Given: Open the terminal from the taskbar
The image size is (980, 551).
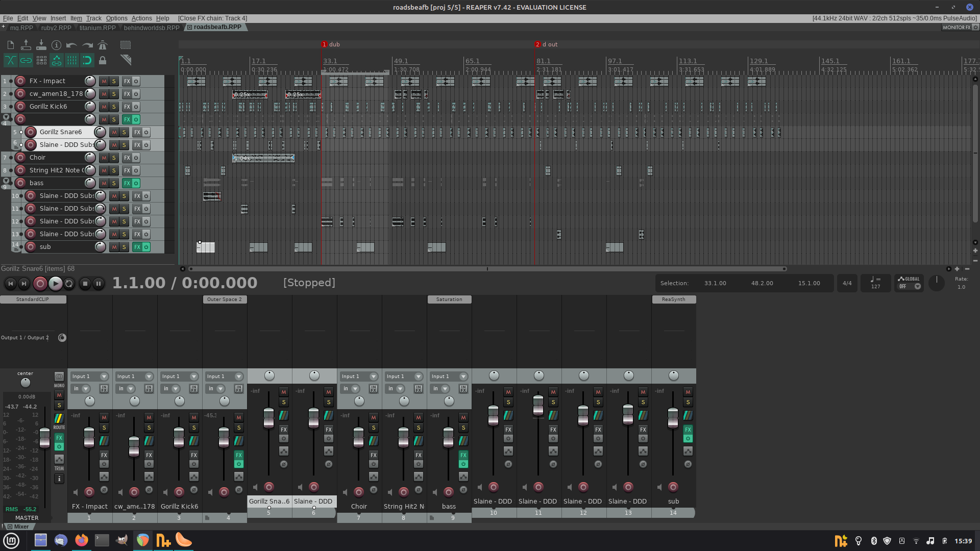Looking at the screenshot, I should [x=102, y=540].
